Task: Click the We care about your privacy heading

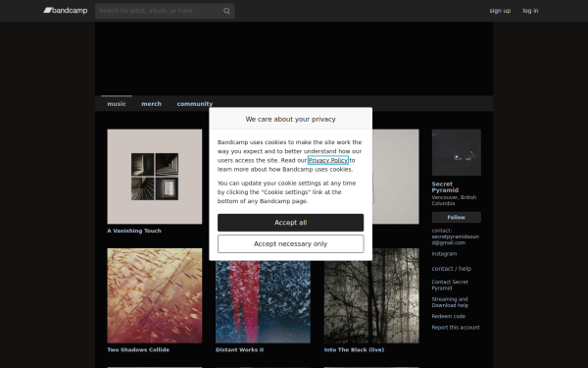Action: [291, 119]
